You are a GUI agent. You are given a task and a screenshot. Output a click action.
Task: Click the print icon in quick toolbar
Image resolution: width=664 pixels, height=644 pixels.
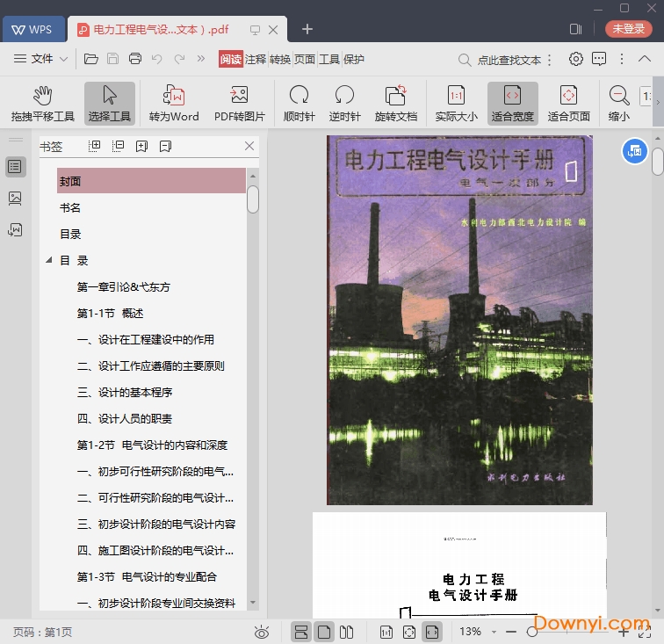pos(135,59)
